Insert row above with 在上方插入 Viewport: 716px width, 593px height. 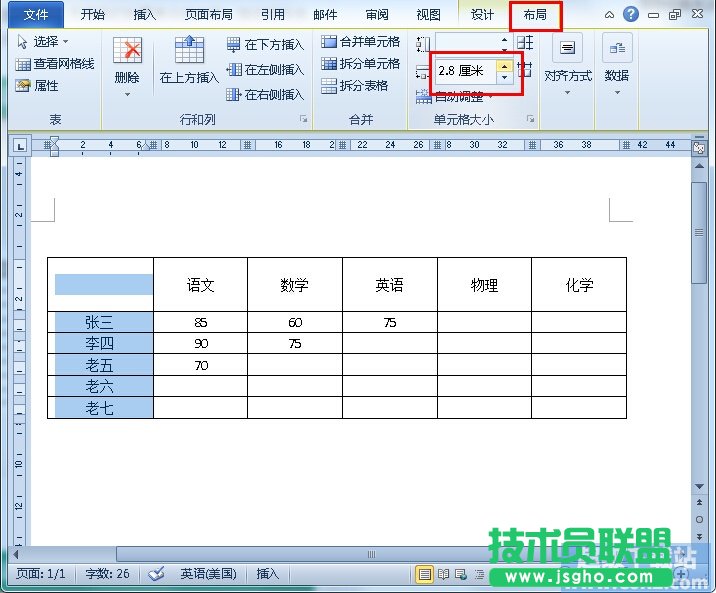point(189,58)
